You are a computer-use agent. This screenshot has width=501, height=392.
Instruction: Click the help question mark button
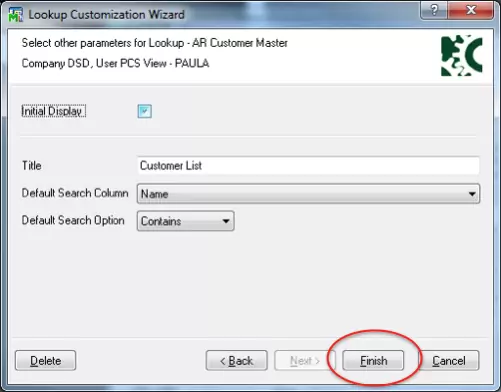coord(434,10)
